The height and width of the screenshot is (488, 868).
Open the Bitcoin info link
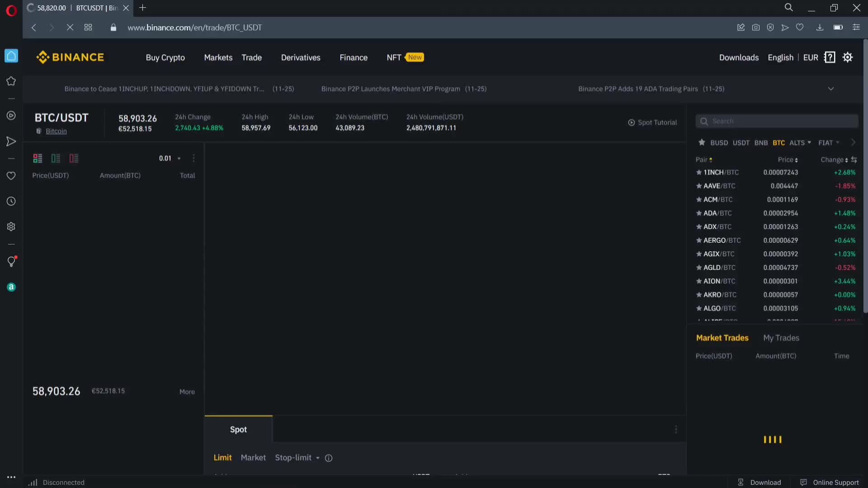[x=56, y=131]
